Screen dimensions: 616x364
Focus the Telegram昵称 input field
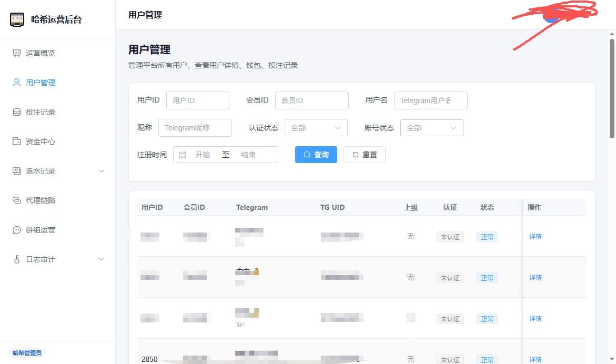195,128
